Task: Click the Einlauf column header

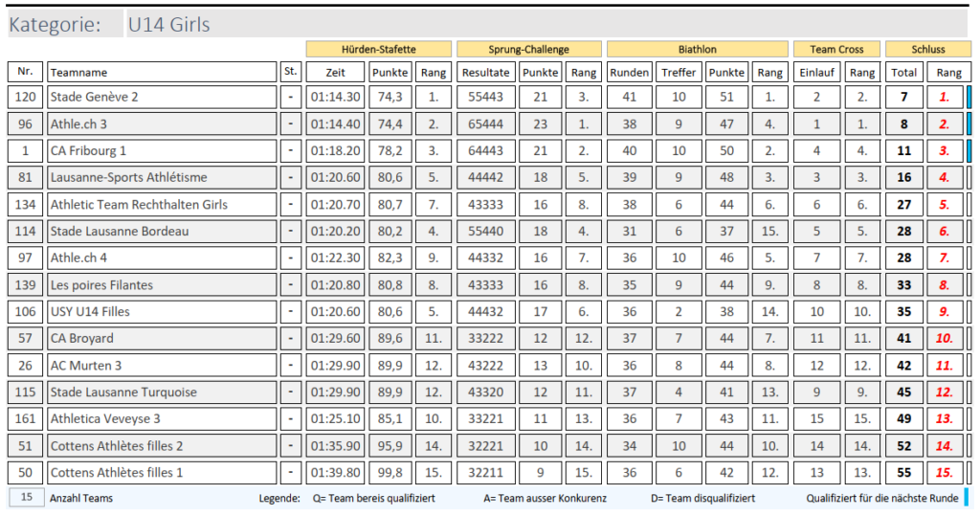Action: pyautogui.click(x=816, y=72)
